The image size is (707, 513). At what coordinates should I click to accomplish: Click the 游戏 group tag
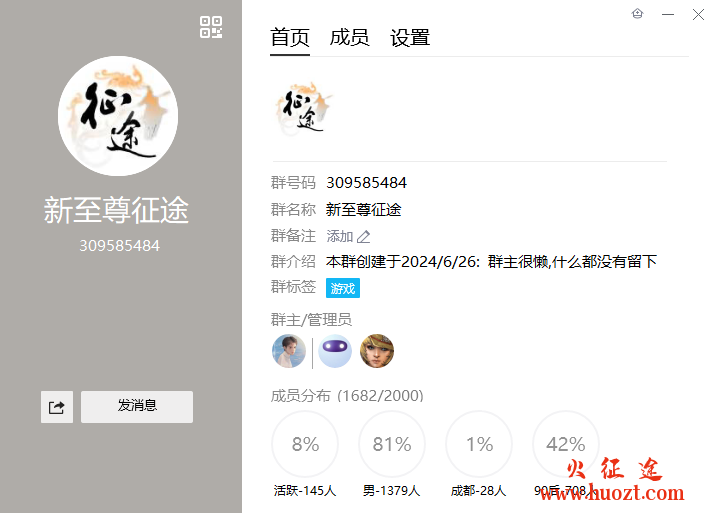point(343,288)
